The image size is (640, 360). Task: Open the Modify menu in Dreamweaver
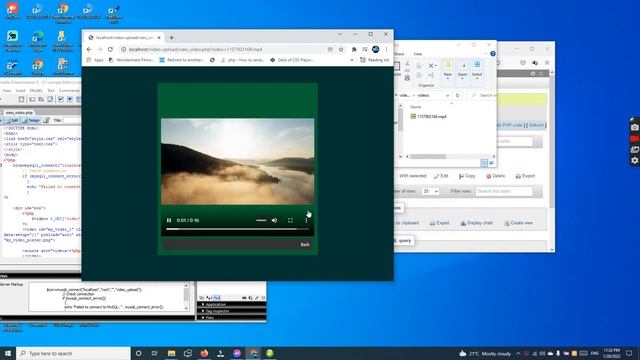pyautogui.click(x=36, y=91)
